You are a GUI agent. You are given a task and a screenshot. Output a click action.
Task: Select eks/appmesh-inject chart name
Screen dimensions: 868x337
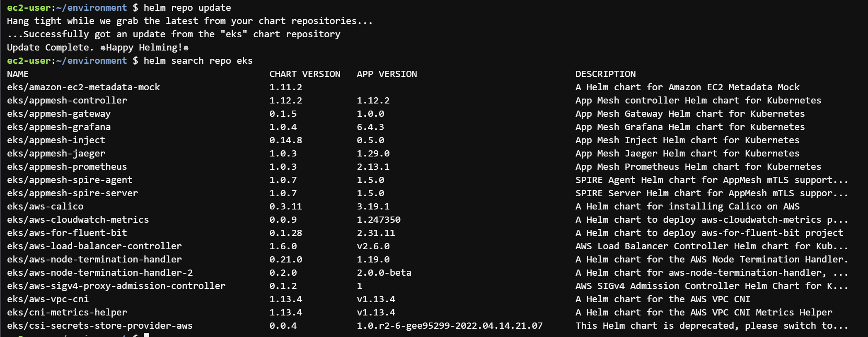click(56, 140)
